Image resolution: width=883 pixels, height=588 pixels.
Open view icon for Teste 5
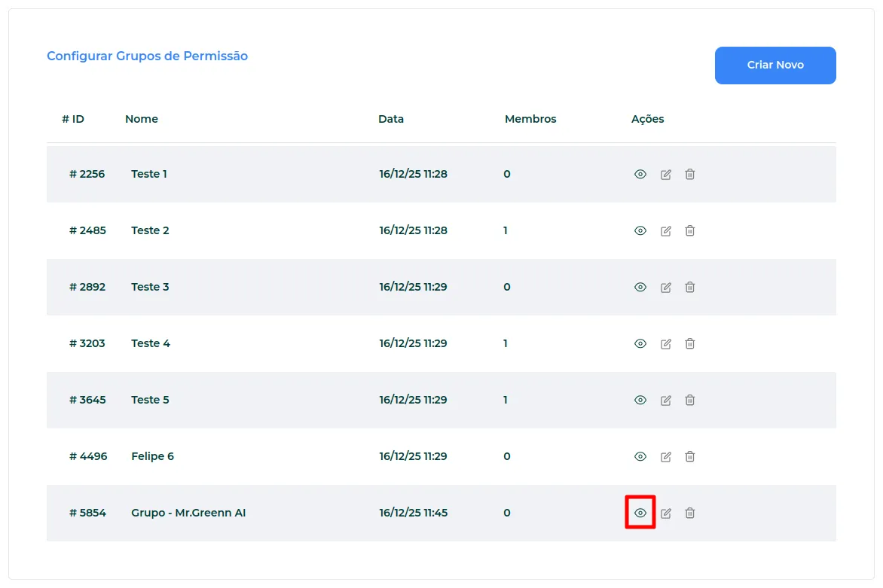point(640,400)
